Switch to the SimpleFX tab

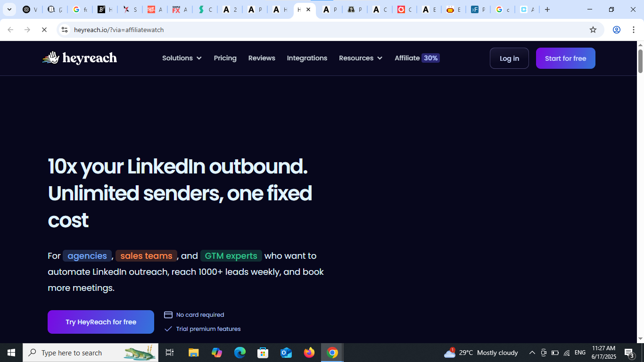[180, 9]
